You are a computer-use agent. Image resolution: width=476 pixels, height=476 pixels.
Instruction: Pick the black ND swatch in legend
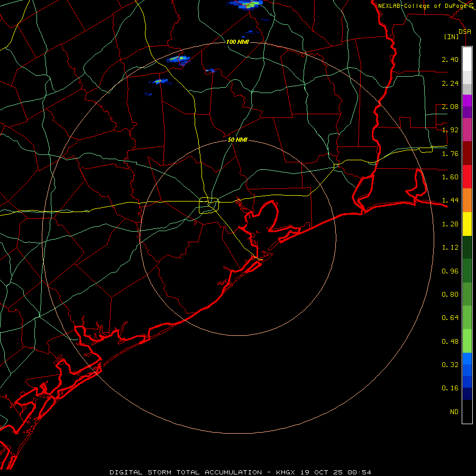[x=467, y=411]
